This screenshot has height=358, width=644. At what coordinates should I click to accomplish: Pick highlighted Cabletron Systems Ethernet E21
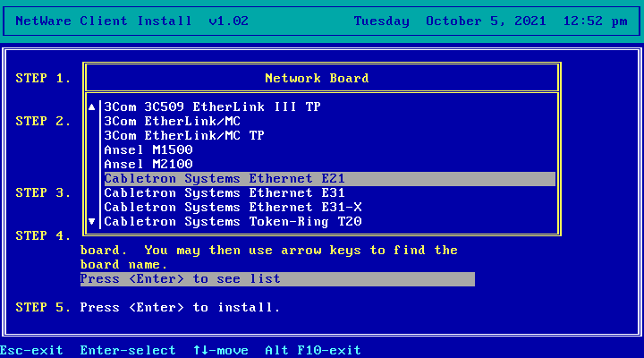pos(330,179)
